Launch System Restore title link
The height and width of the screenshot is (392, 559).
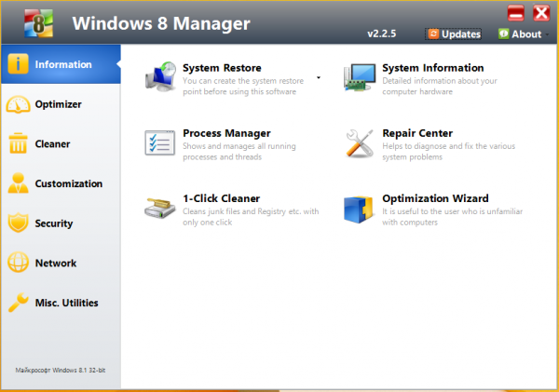pos(222,68)
